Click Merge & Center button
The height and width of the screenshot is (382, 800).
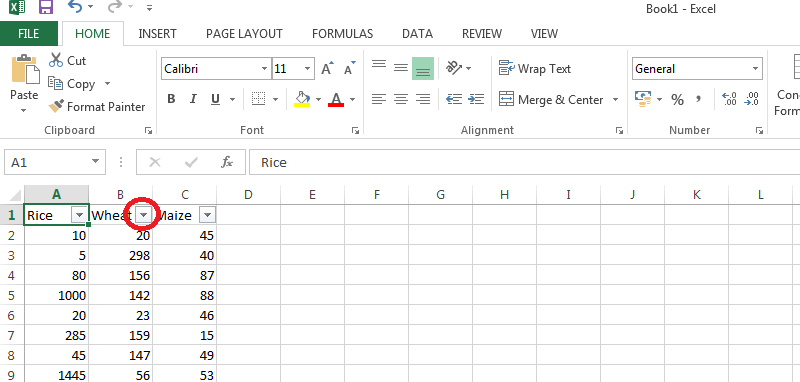click(x=551, y=99)
